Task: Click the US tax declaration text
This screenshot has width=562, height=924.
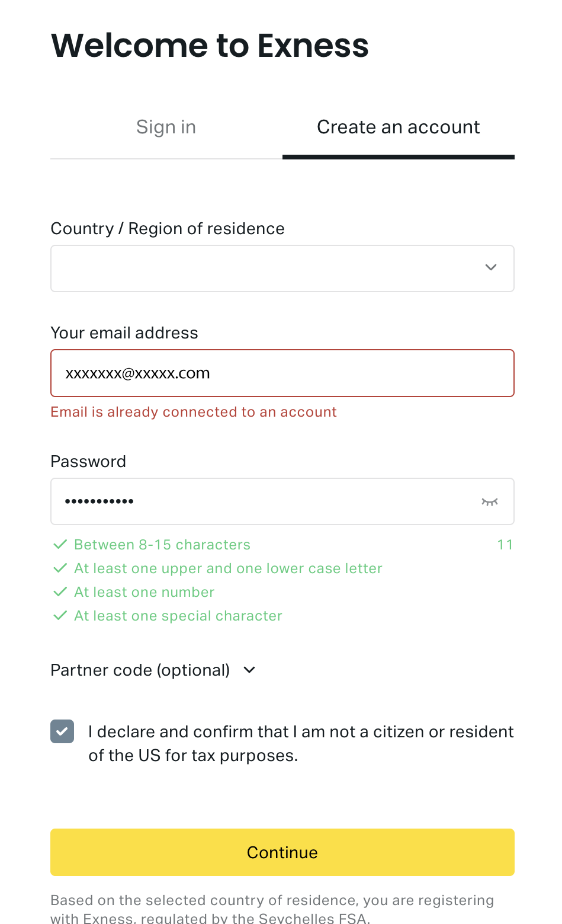Action: pyautogui.click(x=301, y=744)
